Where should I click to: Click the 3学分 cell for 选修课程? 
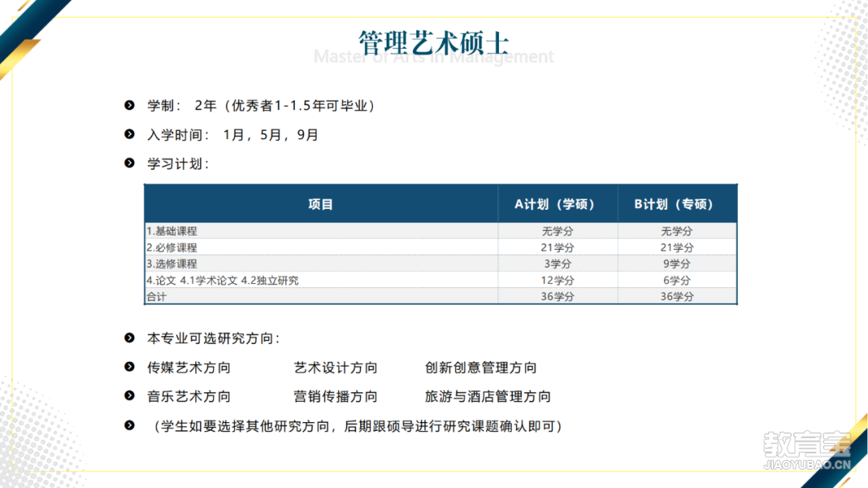pyautogui.click(x=558, y=264)
